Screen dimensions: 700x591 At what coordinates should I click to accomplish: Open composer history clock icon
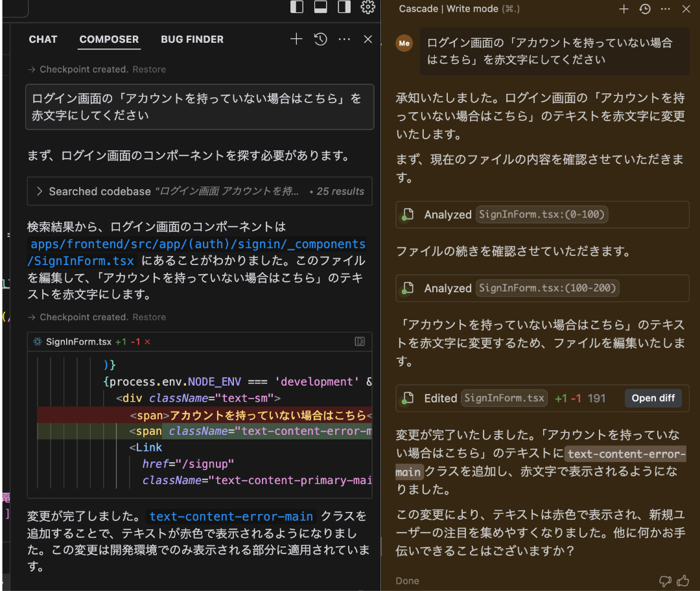[x=321, y=40]
